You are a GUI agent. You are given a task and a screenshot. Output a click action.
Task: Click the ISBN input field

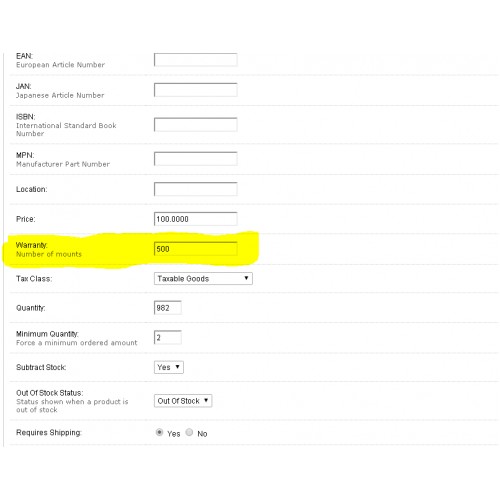point(196,124)
